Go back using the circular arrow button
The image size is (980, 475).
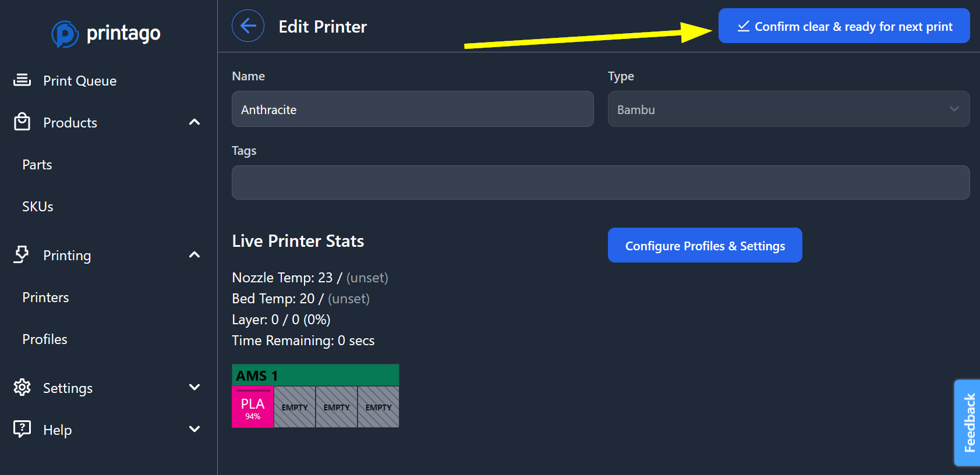[248, 26]
